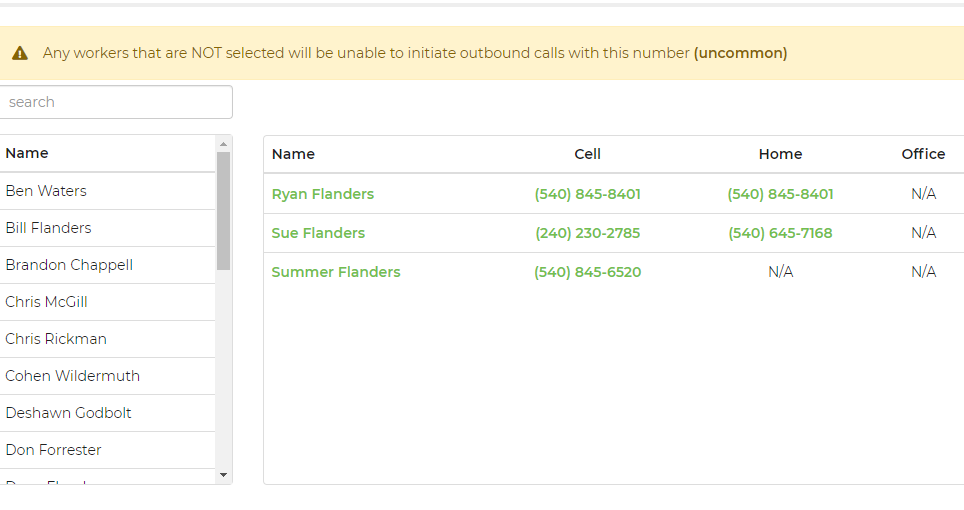This screenshot has width=964, height=510.
Task: Open Summer Flanders contact link
Action: (336, 272)
